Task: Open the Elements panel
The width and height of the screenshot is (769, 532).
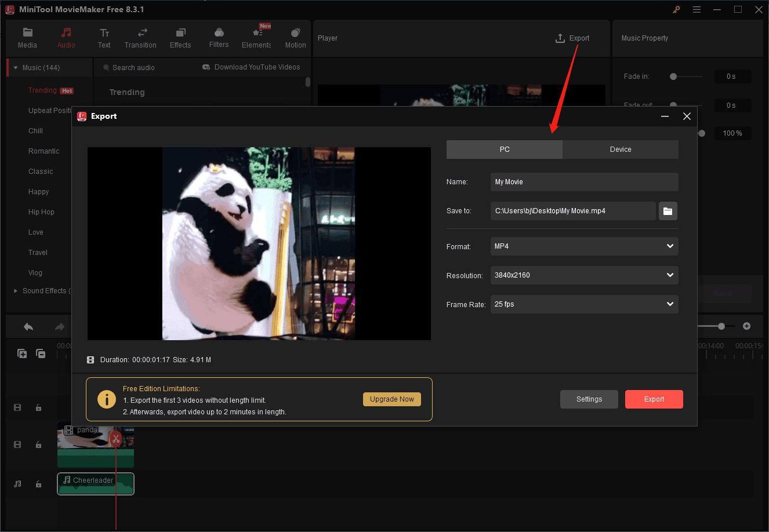Action: coord(256,37)
